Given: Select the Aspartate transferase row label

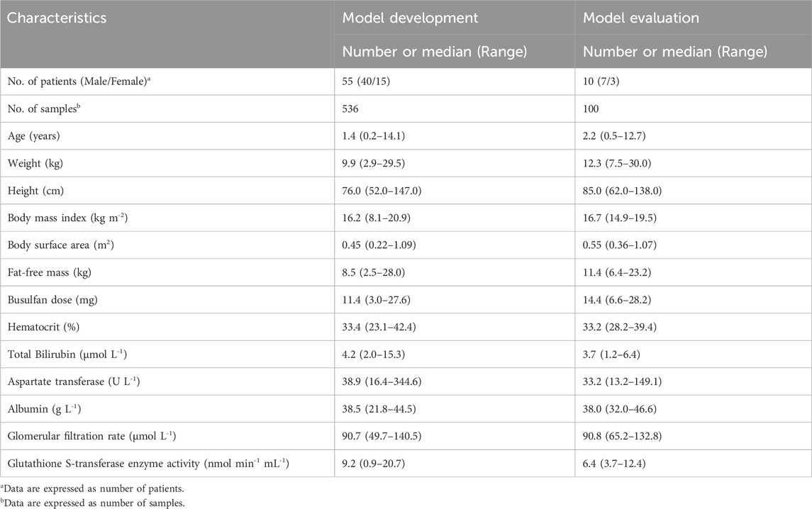Looking at the screenshot, I should (74, 381).
